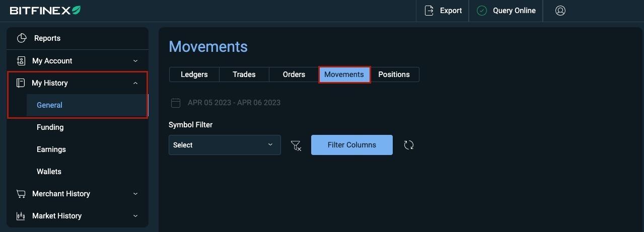Click the Merchant History cart icon
This screenshot has height=232, width=644.
coord(21,194)
